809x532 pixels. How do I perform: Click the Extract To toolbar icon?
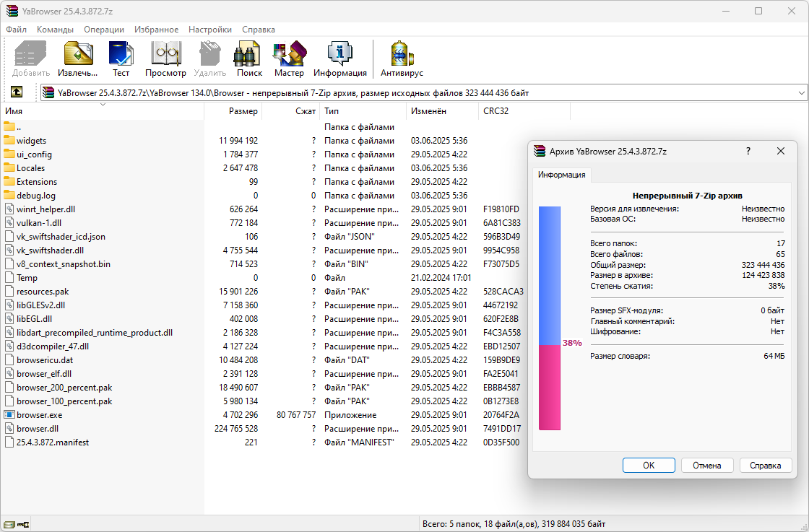pyautogui.click(x=77, y=58)
